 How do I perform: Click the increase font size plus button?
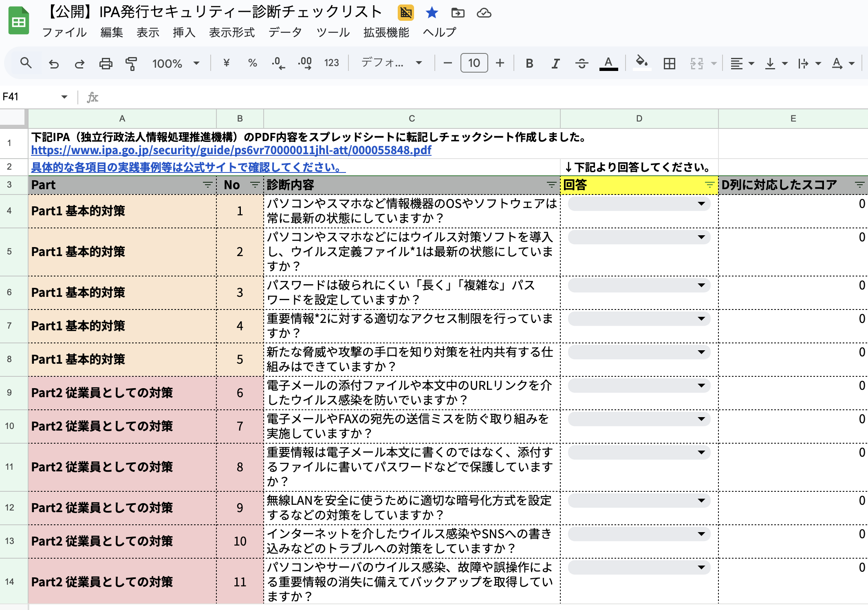pos(500,63)
